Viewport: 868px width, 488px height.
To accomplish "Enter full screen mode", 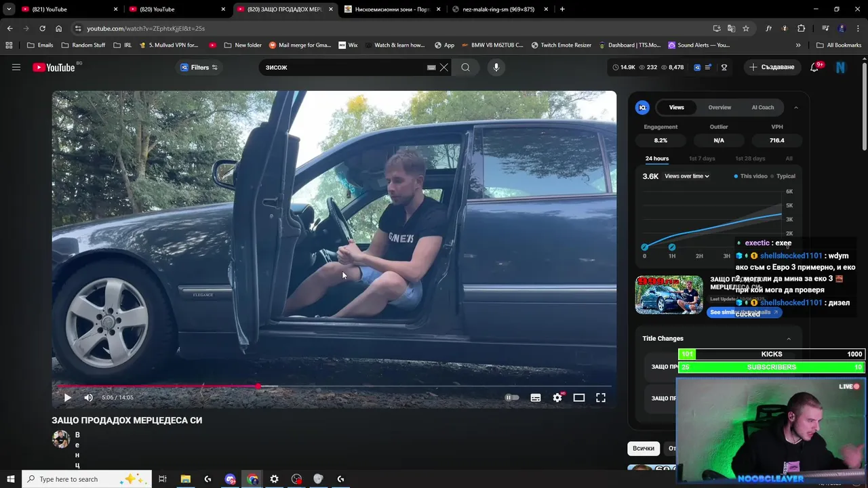I will pyautogui.click(x=601, y=397).
